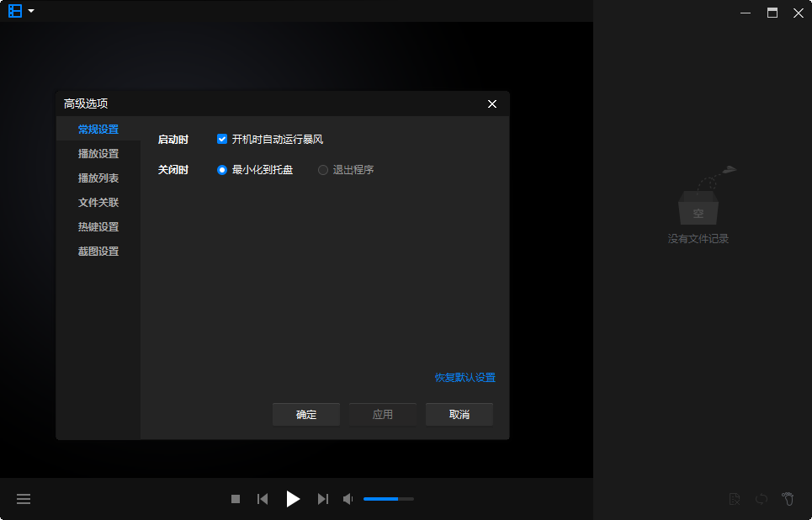
Task: Toggle 开机时自动运行暴风 checkbox
Action: (x=222, y=139)
